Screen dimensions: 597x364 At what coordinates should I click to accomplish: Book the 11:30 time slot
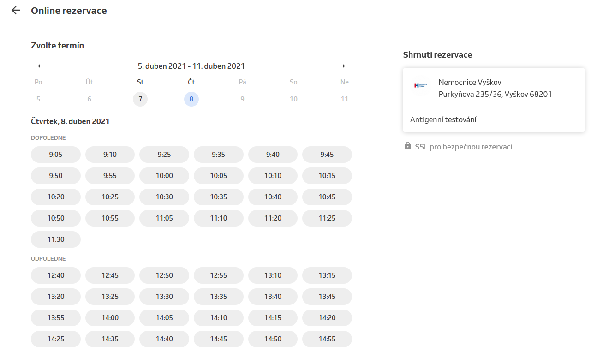(x=56, y=239)
